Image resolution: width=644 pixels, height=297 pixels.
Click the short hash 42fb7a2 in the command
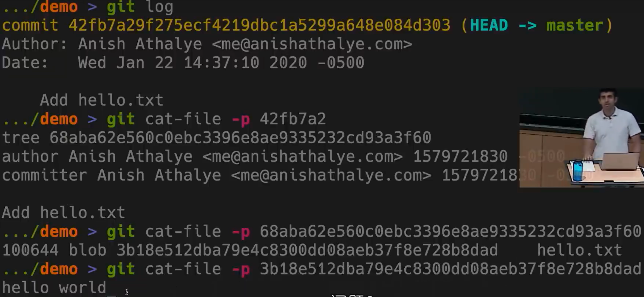293,119
